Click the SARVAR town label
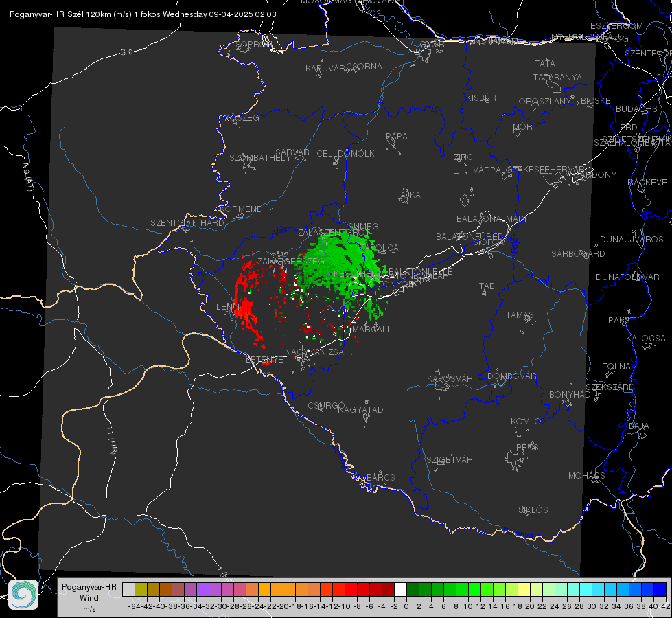The image size is (672, 618). pos(292,152)
